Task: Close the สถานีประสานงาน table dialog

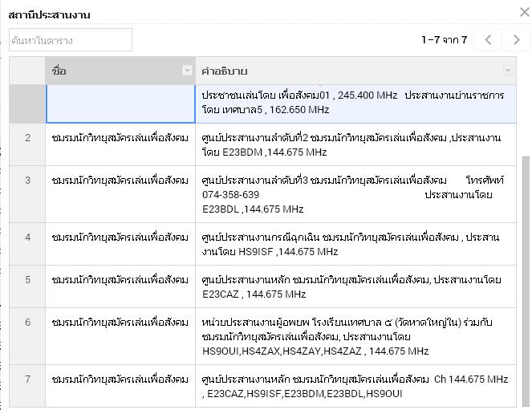Action: 525,13
